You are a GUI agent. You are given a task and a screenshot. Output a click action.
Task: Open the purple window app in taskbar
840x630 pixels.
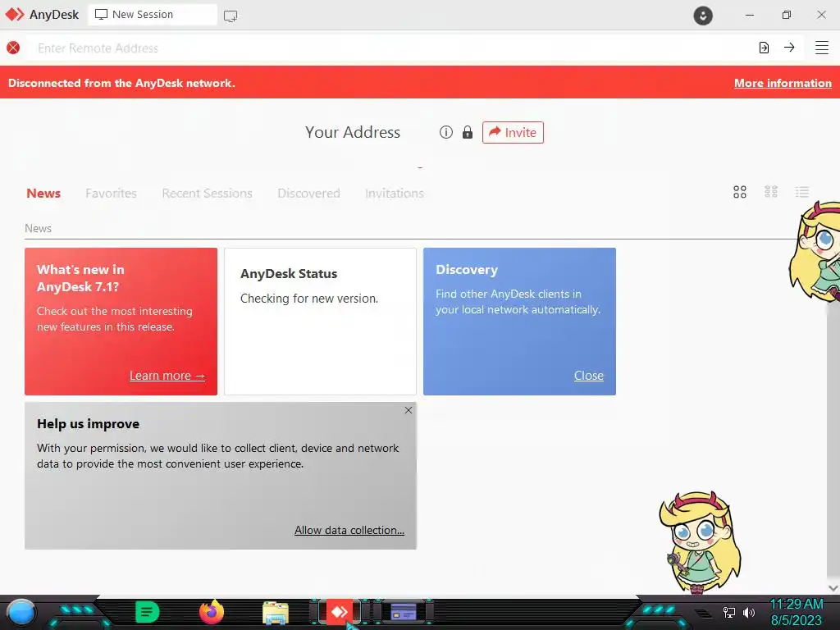(x=404, y=611)
